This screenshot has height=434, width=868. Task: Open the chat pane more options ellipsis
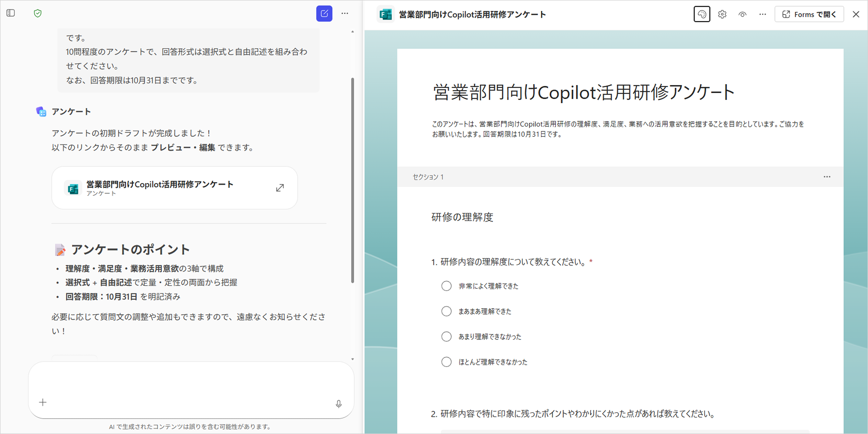click(345, 13)
